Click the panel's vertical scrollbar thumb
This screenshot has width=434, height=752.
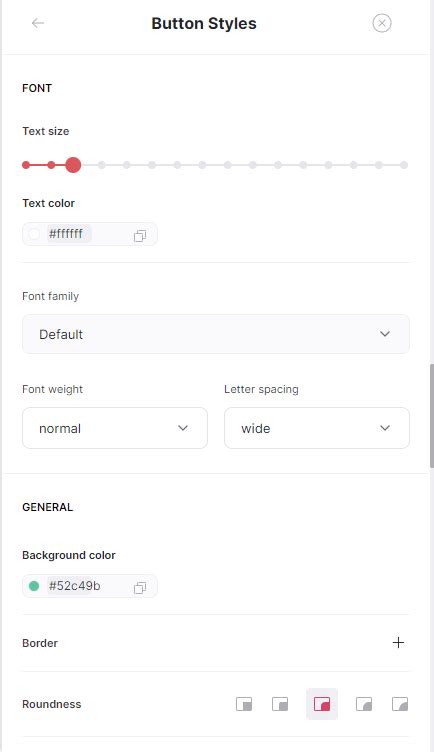(x=432, y=416)
